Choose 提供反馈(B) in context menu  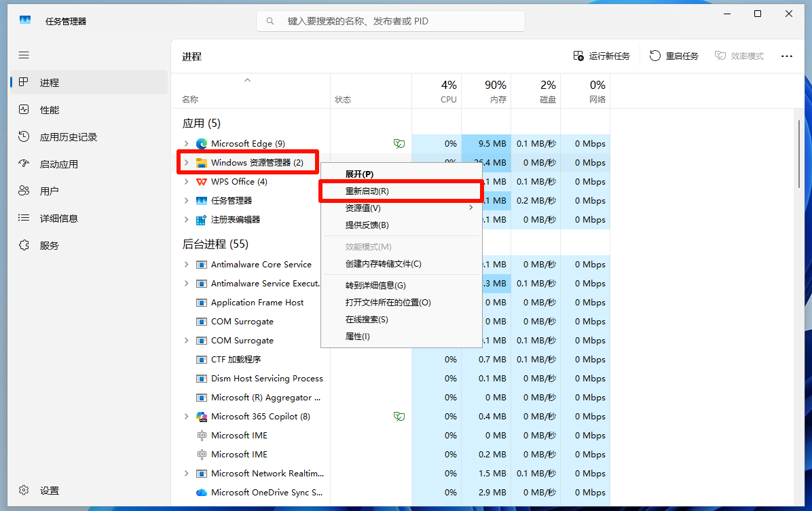(401, 225)
